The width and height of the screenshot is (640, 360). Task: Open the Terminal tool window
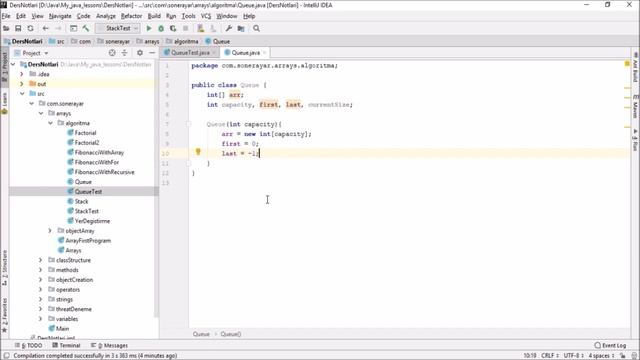point(66,346)
